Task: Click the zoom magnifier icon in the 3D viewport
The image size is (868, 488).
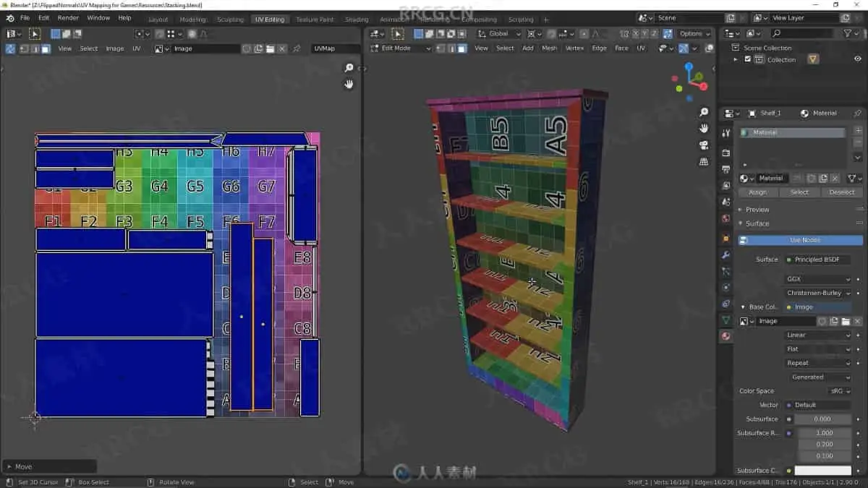Action: [x=704, y=113]
